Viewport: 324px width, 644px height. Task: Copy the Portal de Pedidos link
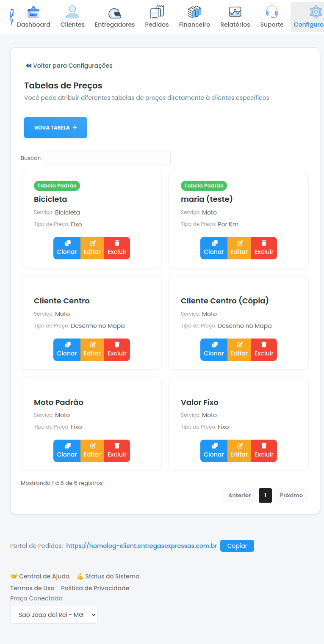pyautogui.click(x=237, y=546)
